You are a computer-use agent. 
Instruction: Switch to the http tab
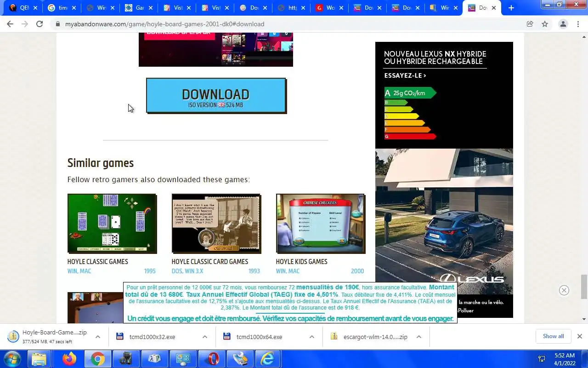click(x=291, y=8)
